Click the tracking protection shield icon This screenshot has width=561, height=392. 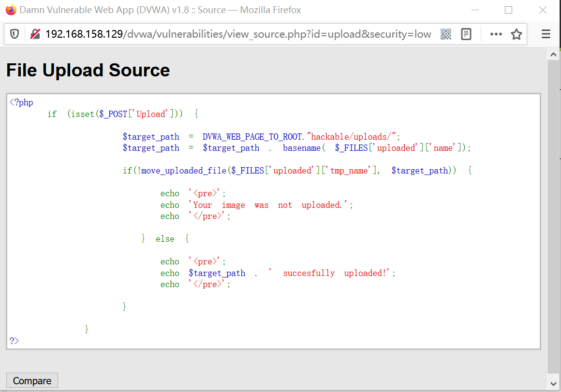click(x=15, y=34)
